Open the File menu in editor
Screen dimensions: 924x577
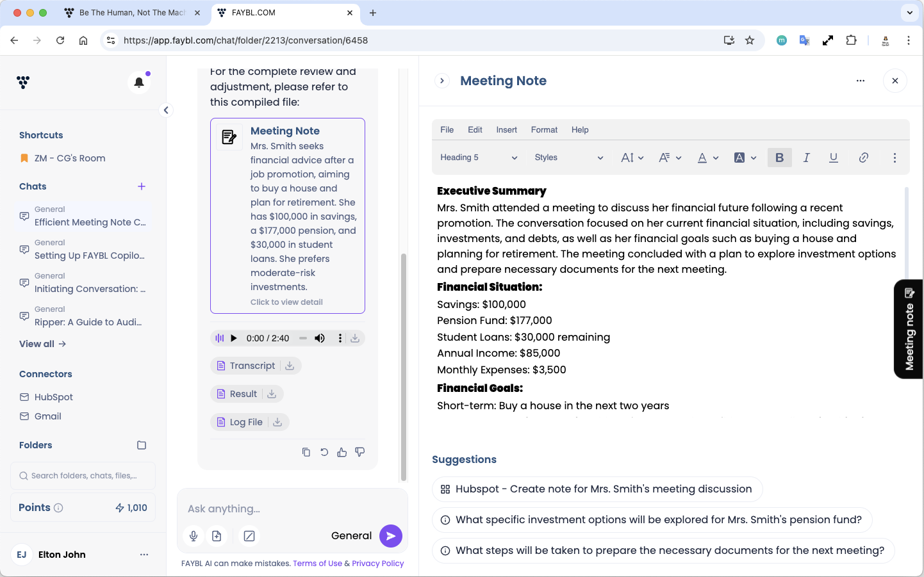click(x=447, y=130)
